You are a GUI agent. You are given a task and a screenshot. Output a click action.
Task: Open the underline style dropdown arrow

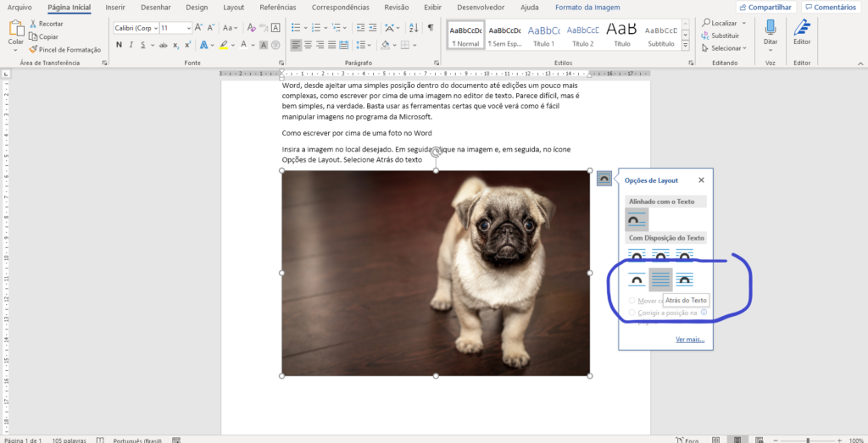152,45
